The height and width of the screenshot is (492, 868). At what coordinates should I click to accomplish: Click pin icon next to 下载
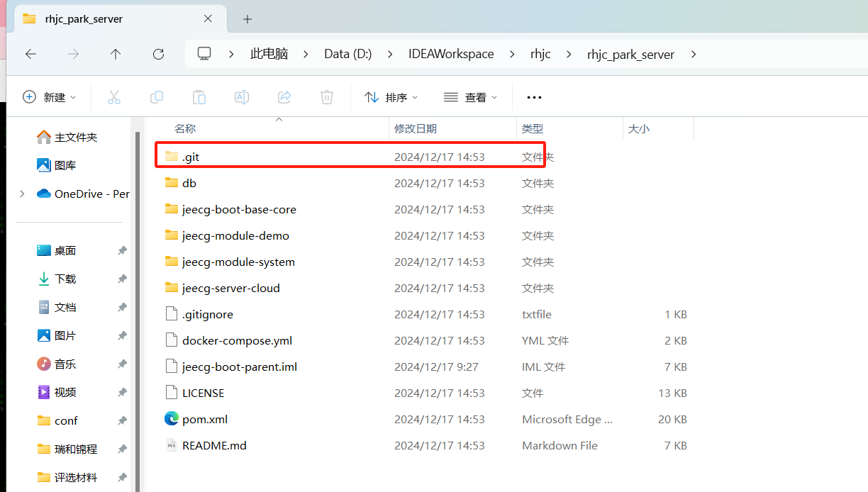click(x=122, y=279)
